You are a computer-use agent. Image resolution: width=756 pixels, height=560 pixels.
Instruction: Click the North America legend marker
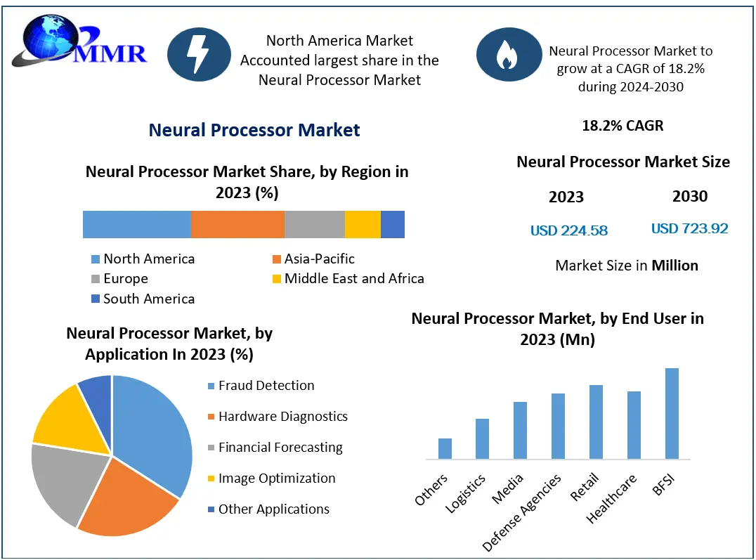click(96, 259)
